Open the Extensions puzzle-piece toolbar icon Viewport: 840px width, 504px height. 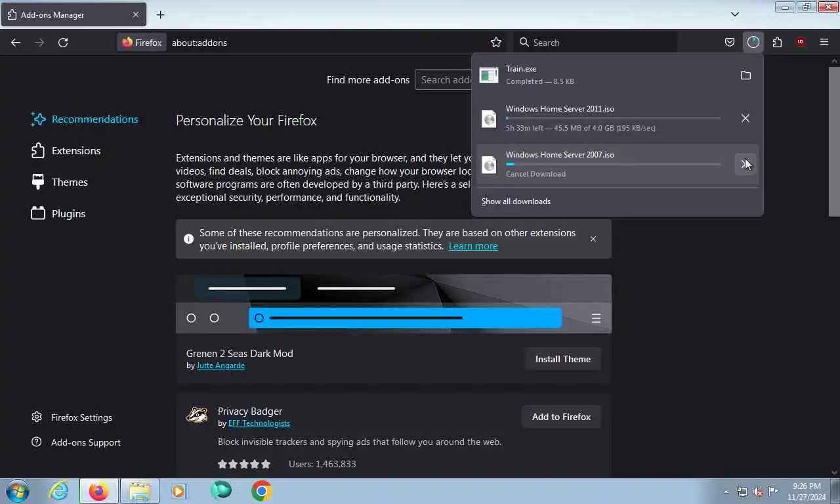[777, 42]
